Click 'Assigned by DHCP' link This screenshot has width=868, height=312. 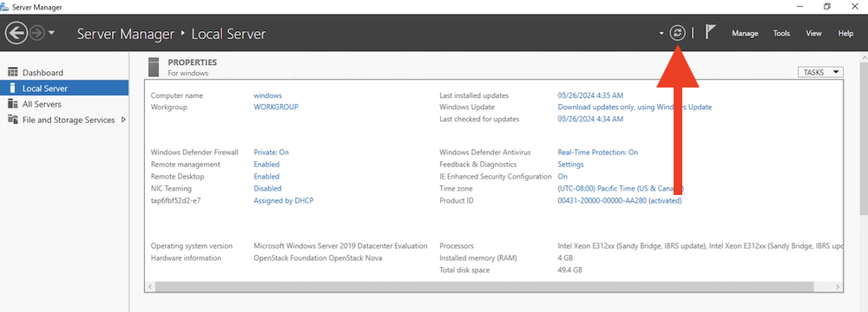tap(284, 201)
